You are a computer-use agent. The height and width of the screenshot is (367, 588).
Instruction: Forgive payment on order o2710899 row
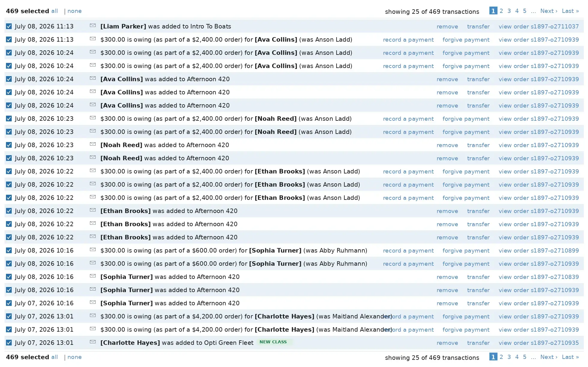(466, 251)
